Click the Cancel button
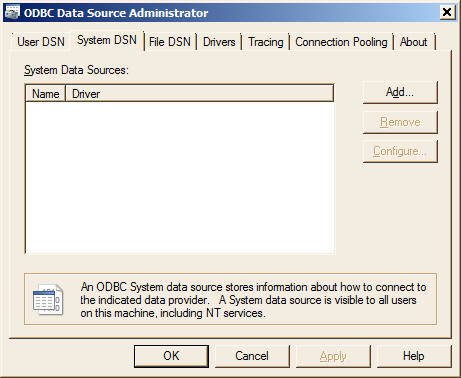Image resolution: width=461 pixels, height=378 pixels. coord(252,356)
